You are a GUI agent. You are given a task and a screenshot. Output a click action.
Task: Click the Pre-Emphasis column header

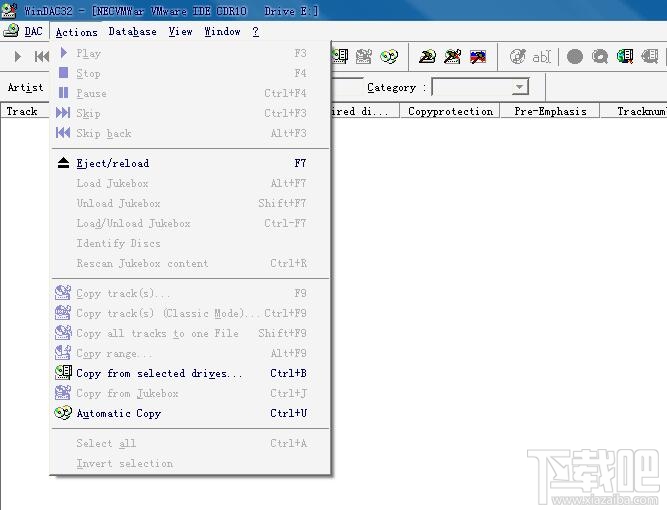[550, 111]
